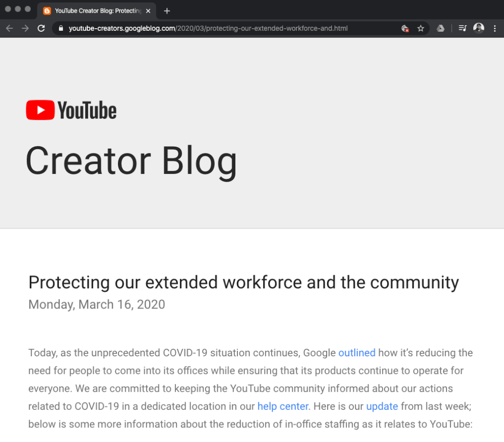
Task: Click the 'Creator Blog' page title
Action: pos(132,160)
